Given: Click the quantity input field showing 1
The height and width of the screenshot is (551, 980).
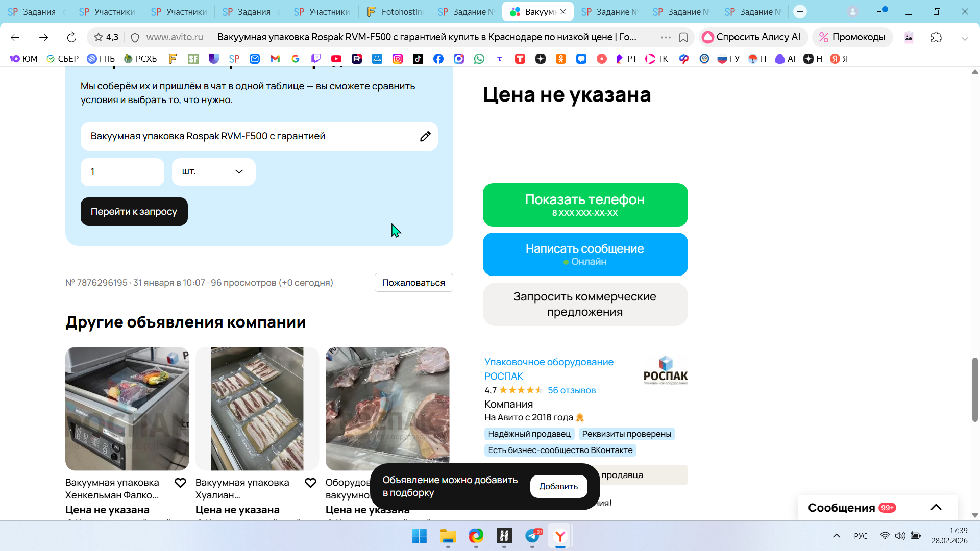Looking at the screenshot, I should pos(122,172).
